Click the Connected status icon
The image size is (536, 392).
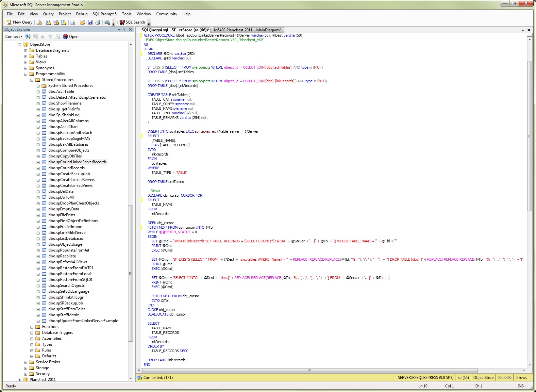(x=140, y=378)
